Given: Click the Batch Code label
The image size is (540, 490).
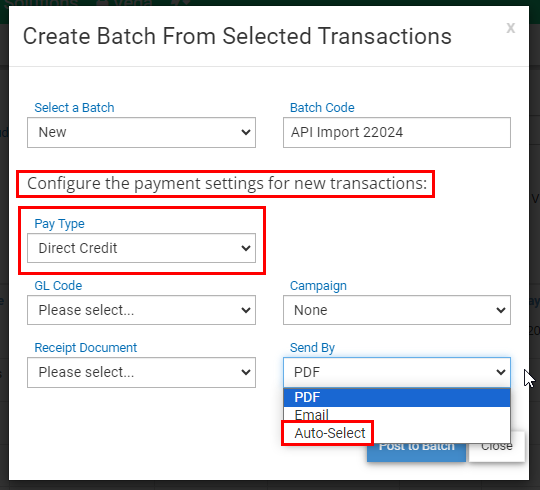Looking at the screenshot, I should pyautogui.click(x=322, y=108).
